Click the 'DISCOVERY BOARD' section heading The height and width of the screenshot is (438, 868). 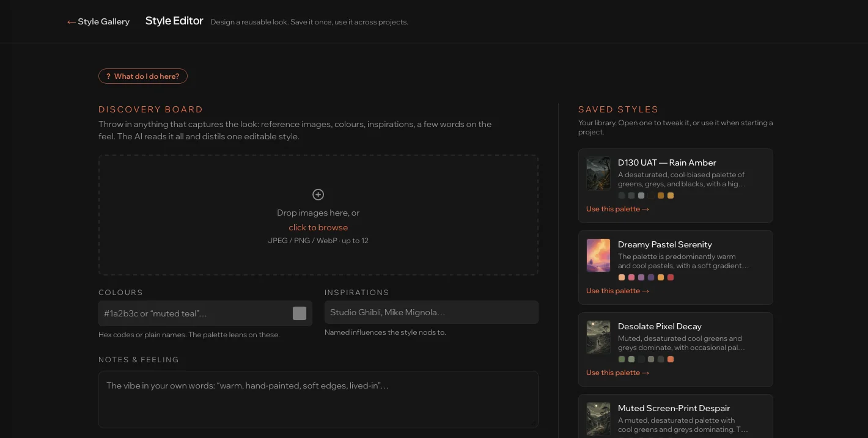150,109
